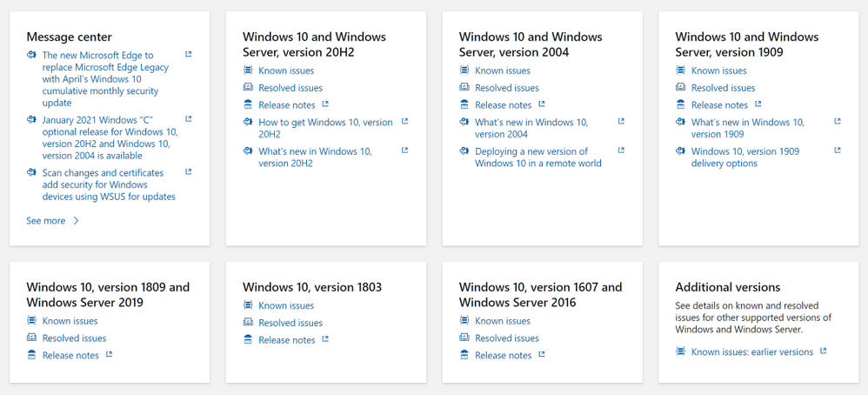Screen dimensions: 868x395
Task: Click Release notes icon in 1909 card
Action: [680, 104]
